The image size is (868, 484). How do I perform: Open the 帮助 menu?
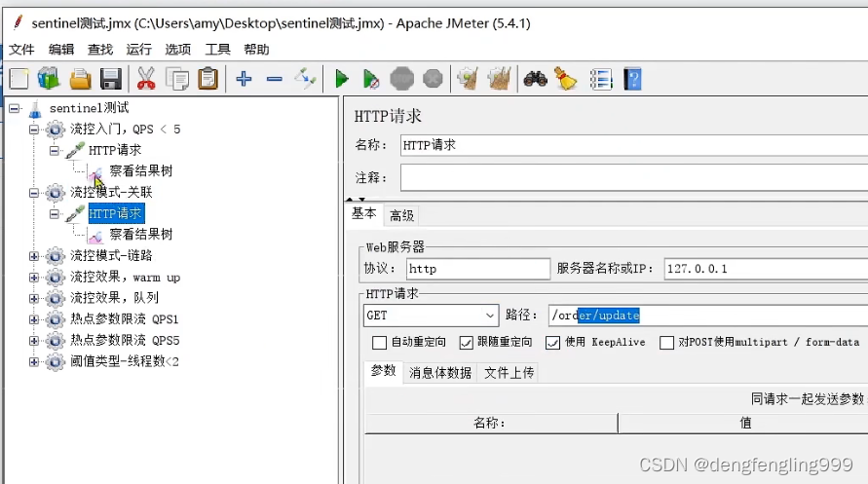256,50
